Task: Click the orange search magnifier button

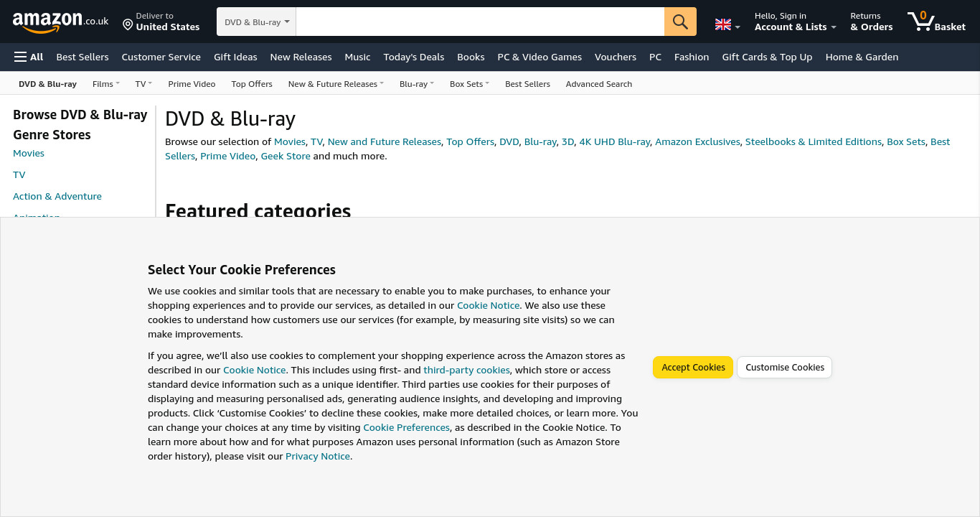Action: click(x=680, y=22)
